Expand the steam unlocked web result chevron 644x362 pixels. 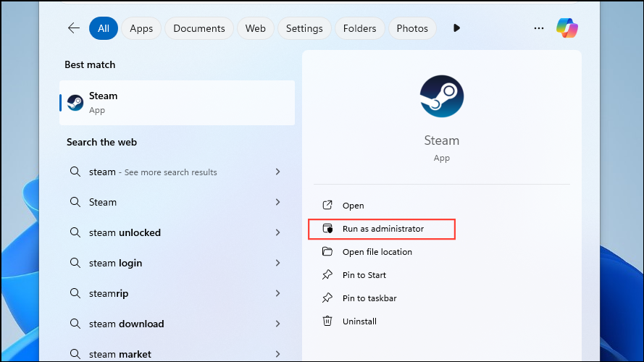coord(277,232)
